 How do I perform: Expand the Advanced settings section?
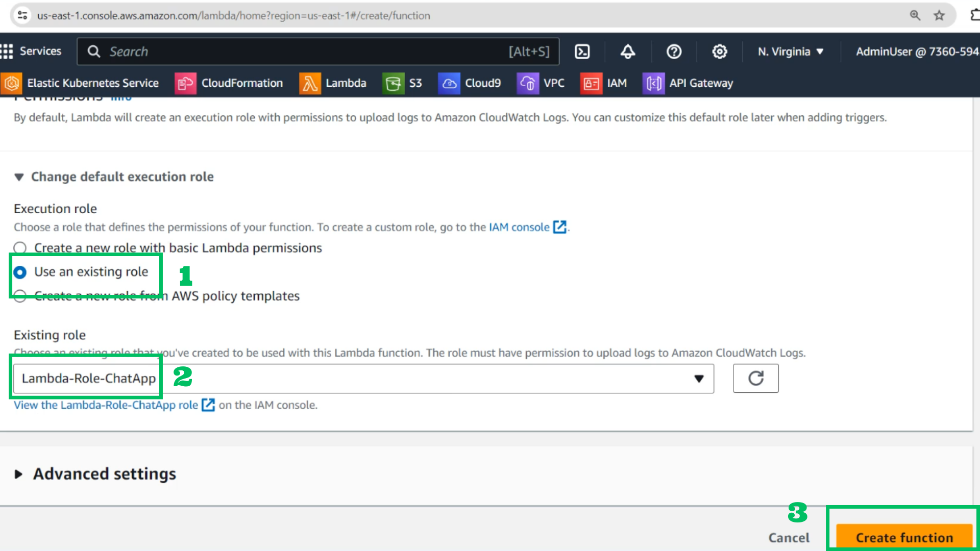coord(95,474)
